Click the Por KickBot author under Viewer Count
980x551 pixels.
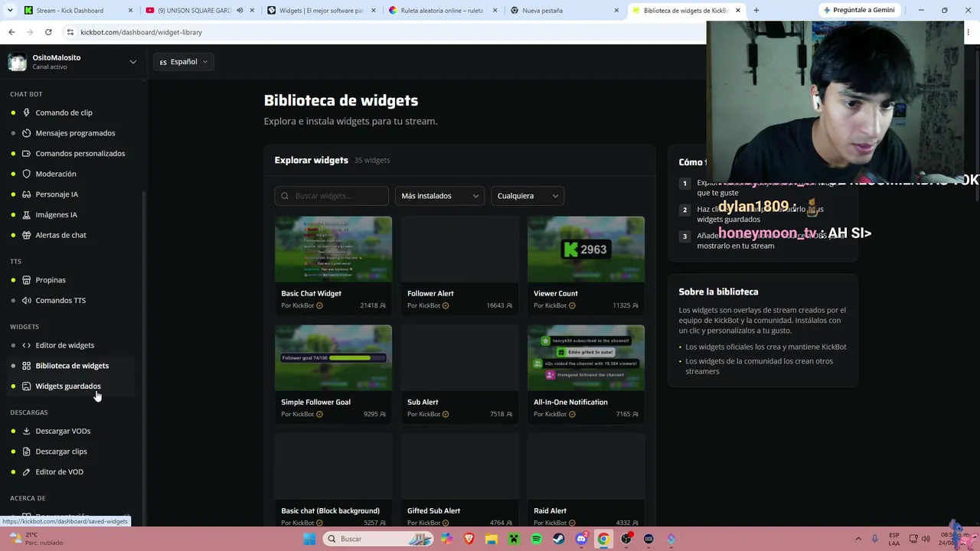(550, 305)
